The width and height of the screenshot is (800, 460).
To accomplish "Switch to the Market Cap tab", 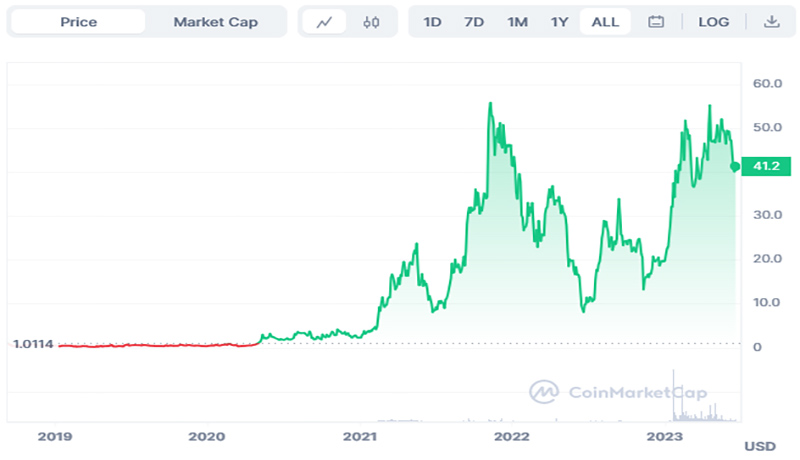I will pos(215,22).
